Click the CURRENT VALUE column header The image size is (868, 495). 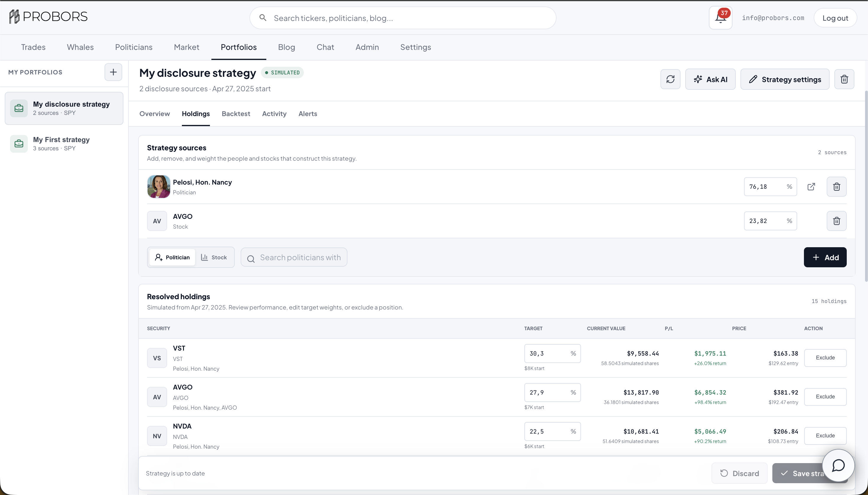tap(606, 329)
